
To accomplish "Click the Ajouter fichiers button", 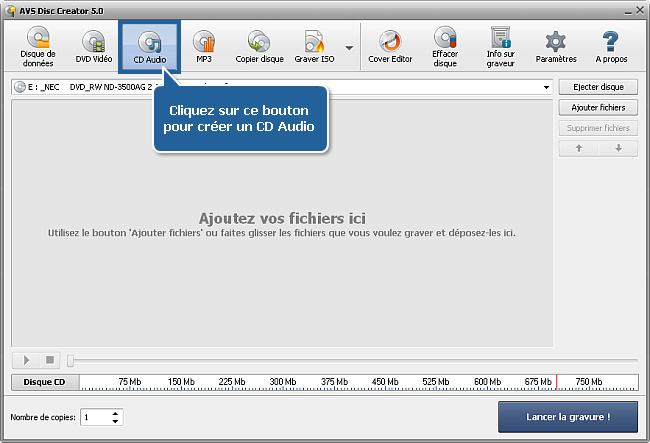I will pos(598,108).
